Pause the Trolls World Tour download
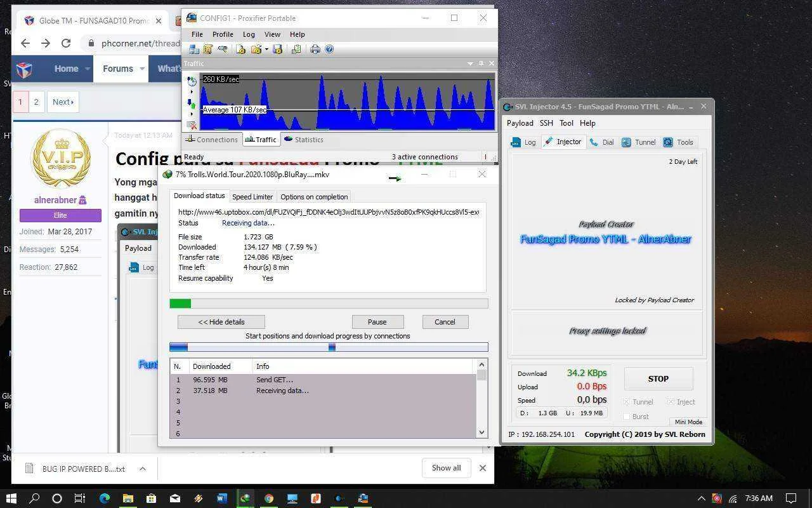 point(377,322)
